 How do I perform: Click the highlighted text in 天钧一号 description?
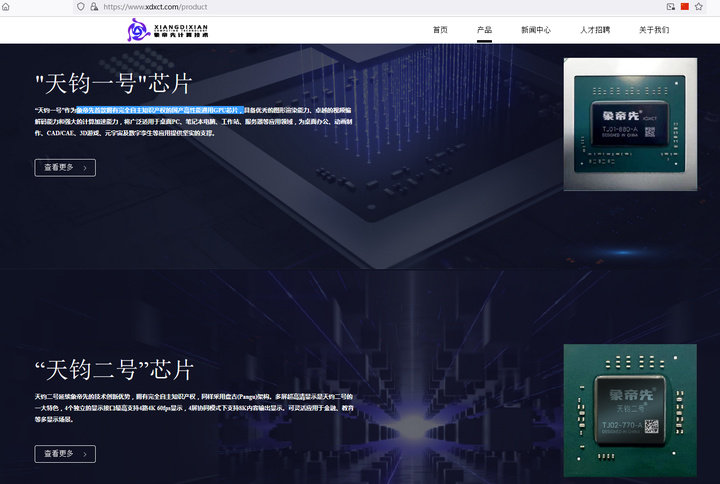coord(159,110)
